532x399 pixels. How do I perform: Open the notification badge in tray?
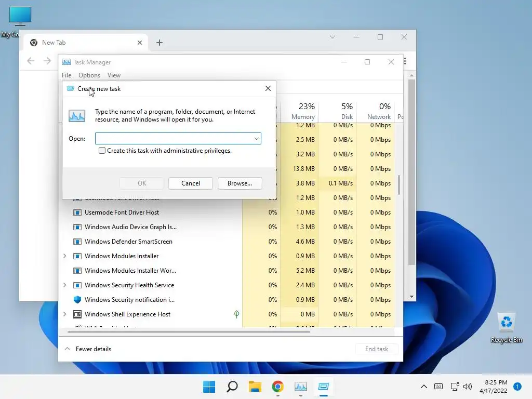pos(517,387)
